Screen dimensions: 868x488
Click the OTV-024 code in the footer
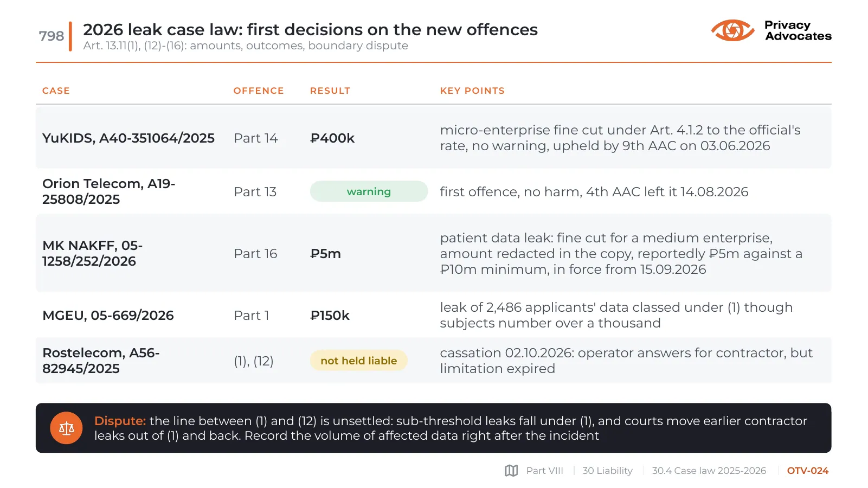[808, 471]
